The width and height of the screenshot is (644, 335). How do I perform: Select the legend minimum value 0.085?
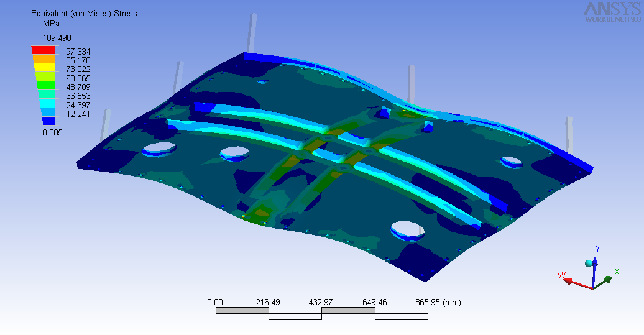53,132
